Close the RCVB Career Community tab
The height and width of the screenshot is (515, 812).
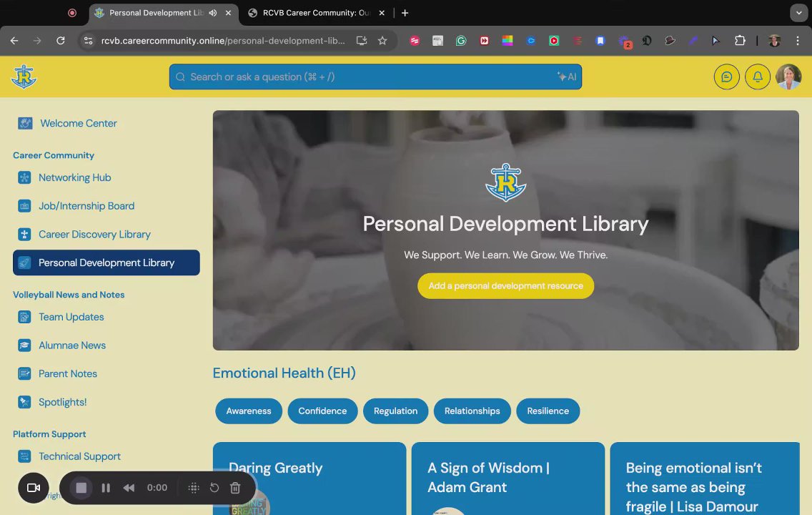pyautogui.click(x=382, y=13)
